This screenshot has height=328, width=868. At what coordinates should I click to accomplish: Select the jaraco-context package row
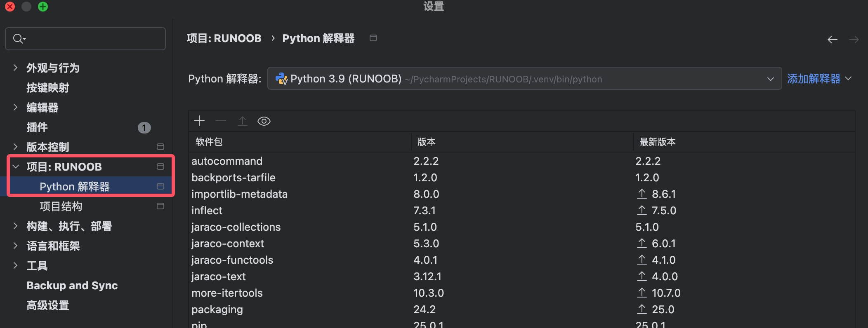coord(228,244)
